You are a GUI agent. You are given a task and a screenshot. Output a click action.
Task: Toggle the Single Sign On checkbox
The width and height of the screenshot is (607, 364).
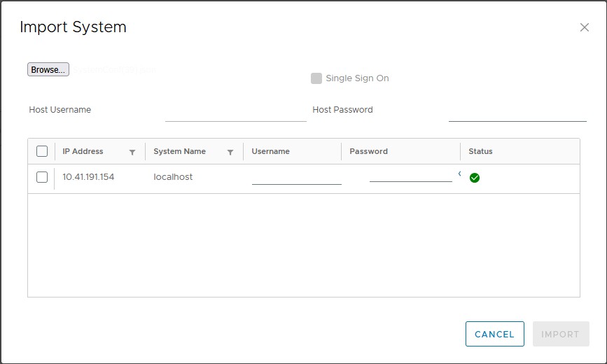(316, 78)
